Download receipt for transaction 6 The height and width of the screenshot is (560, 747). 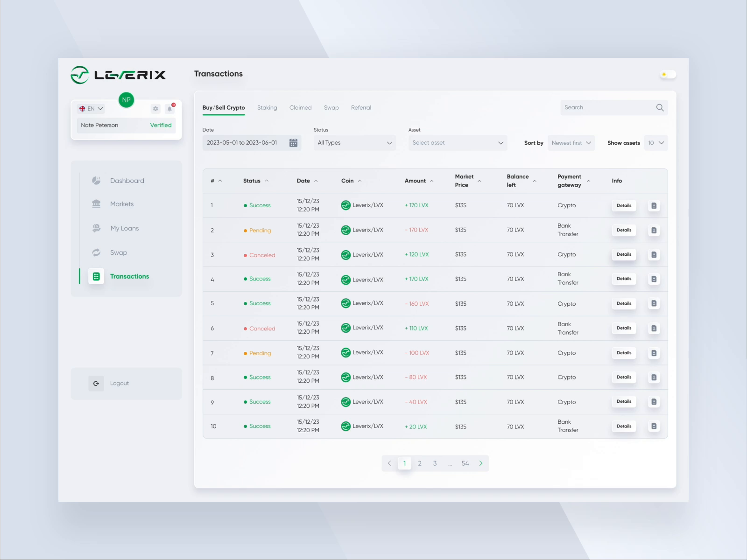pos(654,329)
